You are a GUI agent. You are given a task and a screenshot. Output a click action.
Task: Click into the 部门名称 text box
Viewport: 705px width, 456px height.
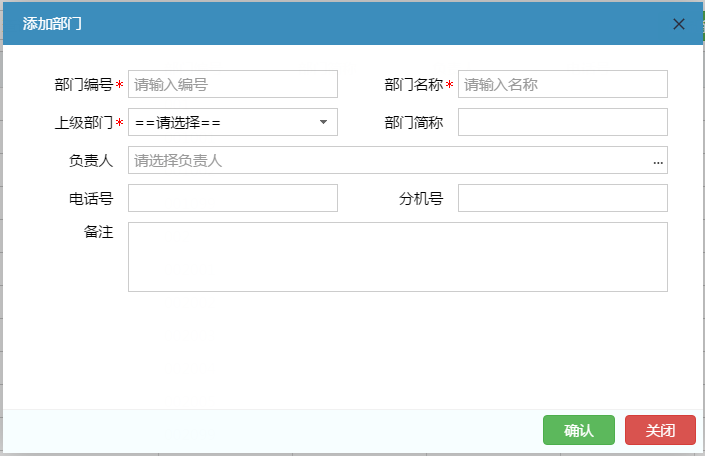tap(562, 84)
